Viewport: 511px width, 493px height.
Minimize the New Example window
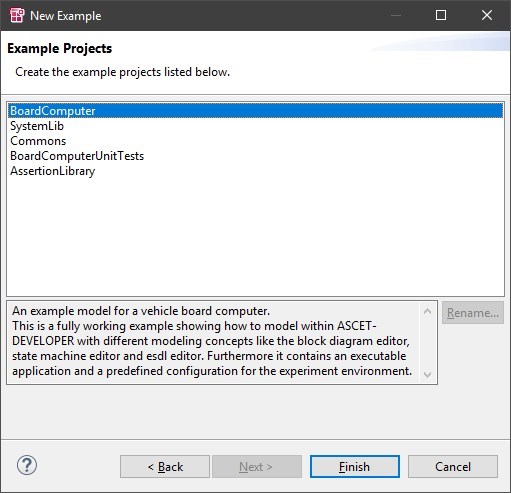tap(396, 15)
